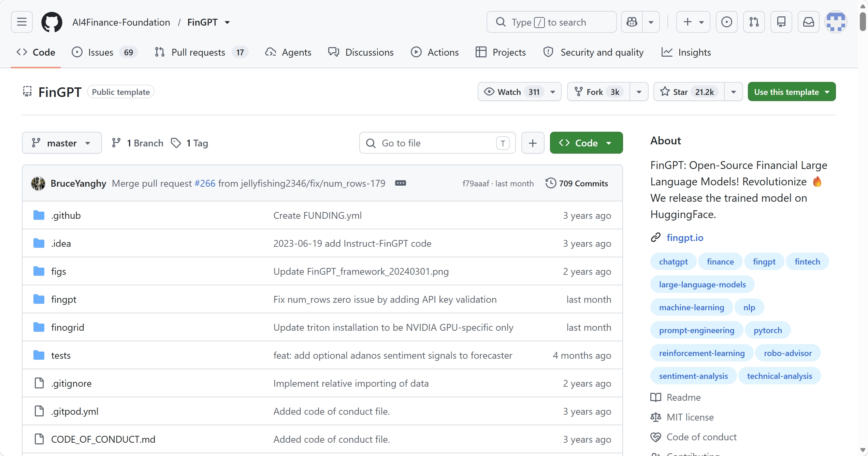
Task: View the 1 Tag link
Action: [190, 143]
